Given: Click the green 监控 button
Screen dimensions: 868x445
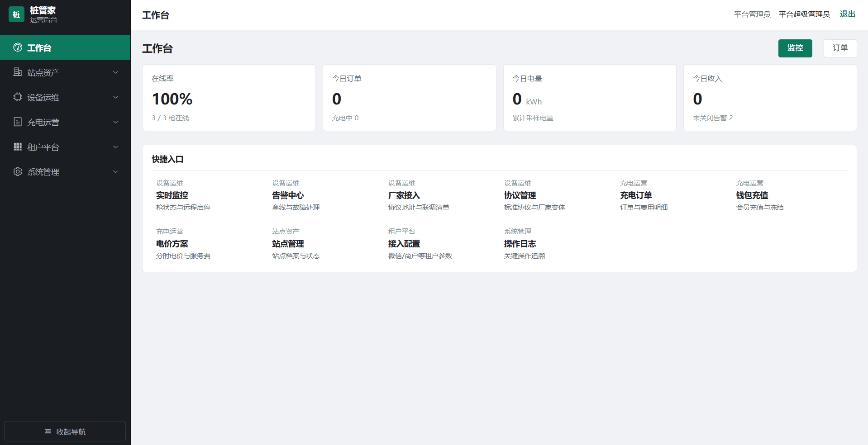Looking at the screenshot, I should click(x=795, y=48).
